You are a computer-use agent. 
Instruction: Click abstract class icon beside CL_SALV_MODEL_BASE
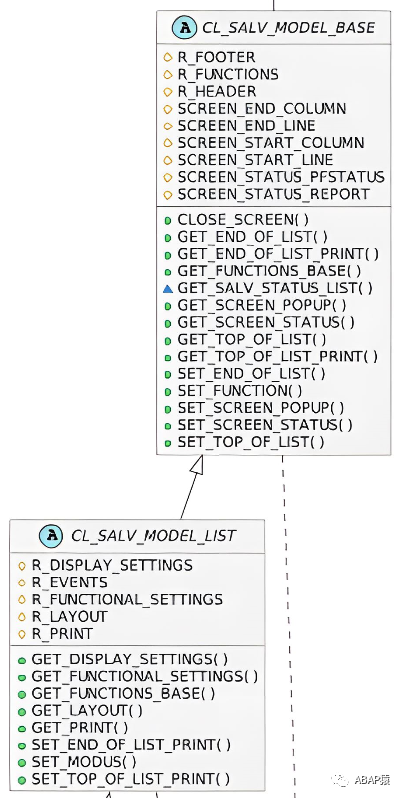[184, 27]
